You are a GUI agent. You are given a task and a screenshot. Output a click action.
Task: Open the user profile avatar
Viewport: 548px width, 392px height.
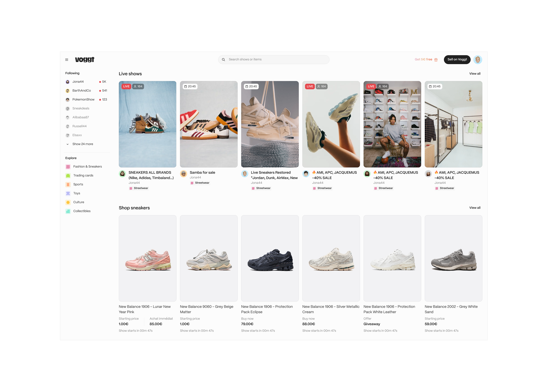478,60
